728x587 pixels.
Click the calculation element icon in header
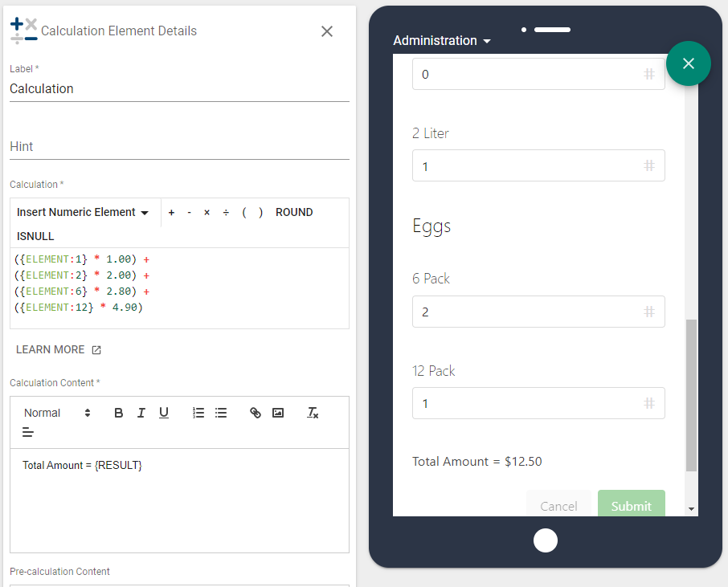tap(23, 31)
